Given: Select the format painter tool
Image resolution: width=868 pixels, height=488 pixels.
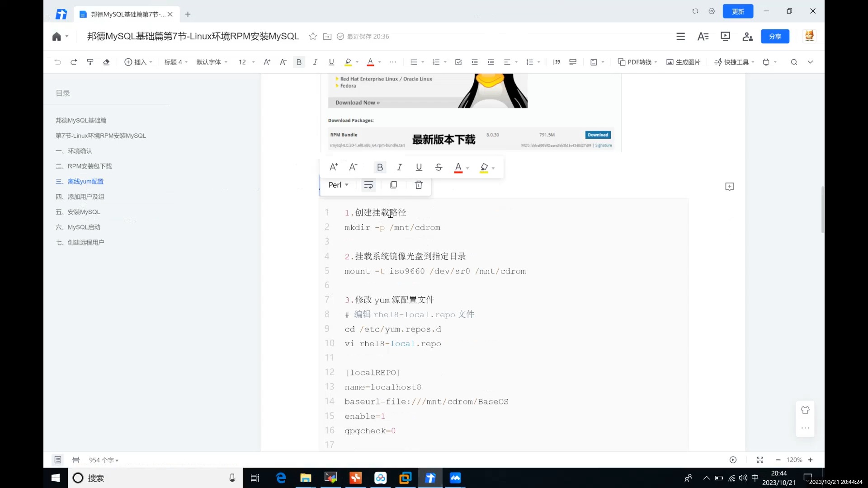Looking at the screenshot, I should coord(90,62).
